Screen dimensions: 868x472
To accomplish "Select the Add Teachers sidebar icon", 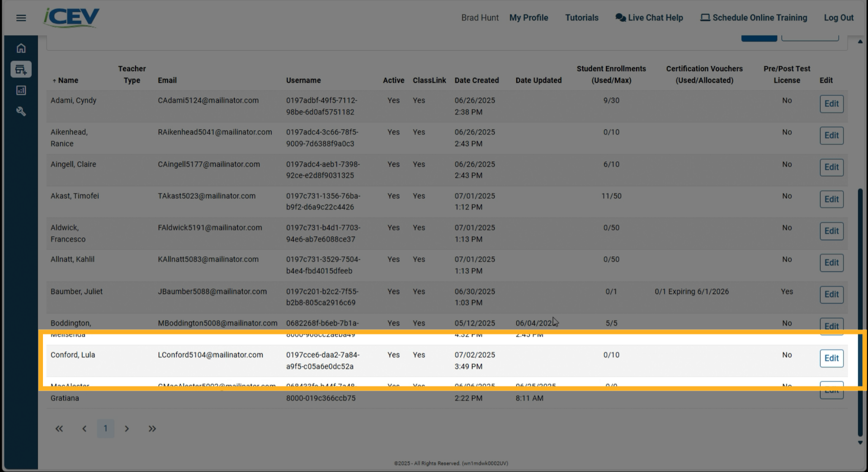I will (x=21, y=69).
